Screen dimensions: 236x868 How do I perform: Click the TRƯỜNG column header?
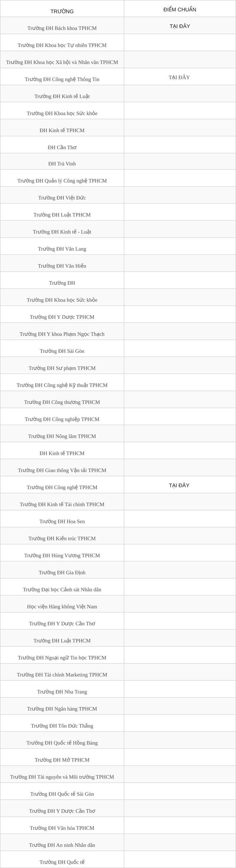tap(62, 11)
